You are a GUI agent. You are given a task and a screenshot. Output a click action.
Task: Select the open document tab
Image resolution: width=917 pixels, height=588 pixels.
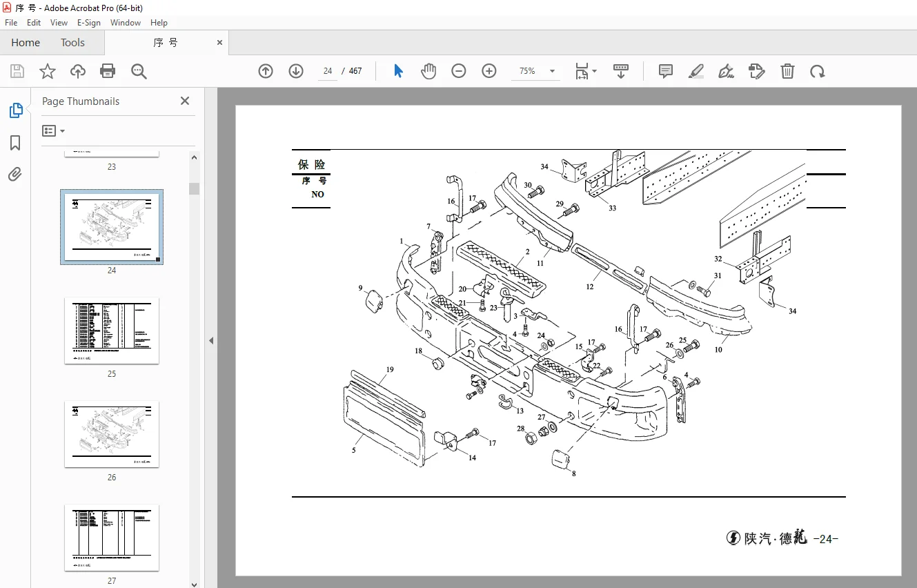tap(166, 42)
